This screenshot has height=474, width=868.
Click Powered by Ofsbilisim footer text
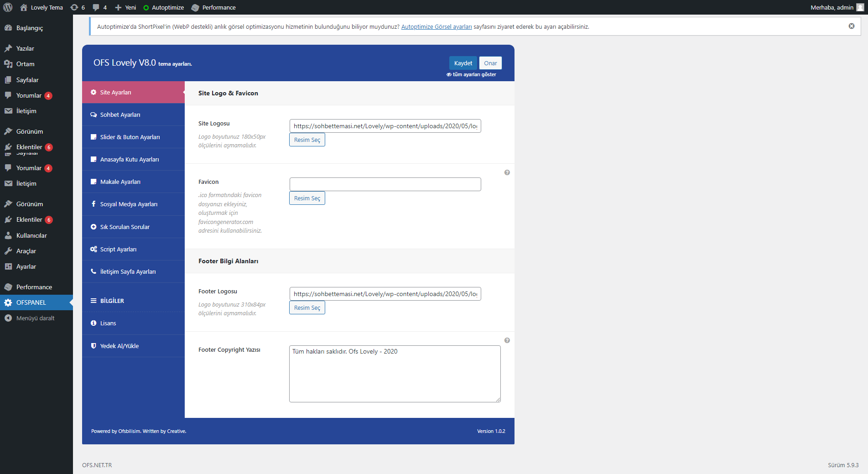(139, 431)
